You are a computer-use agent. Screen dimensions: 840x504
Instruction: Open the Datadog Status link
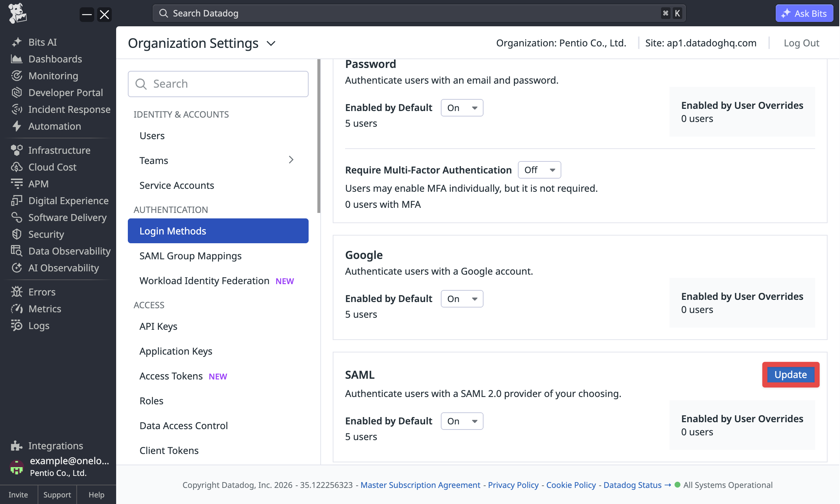[637, 485]
